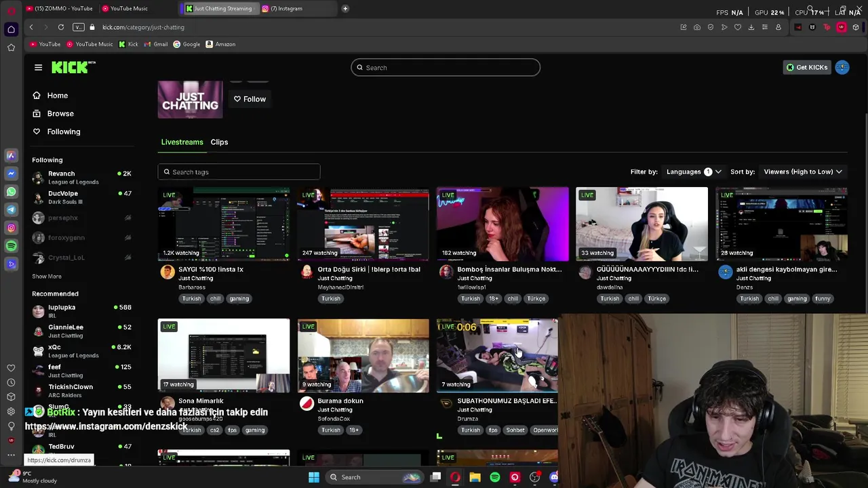Switch to the ZOMMO YouTube browser tab
This screenshot has width=868, height=488.
coord(60,8)
